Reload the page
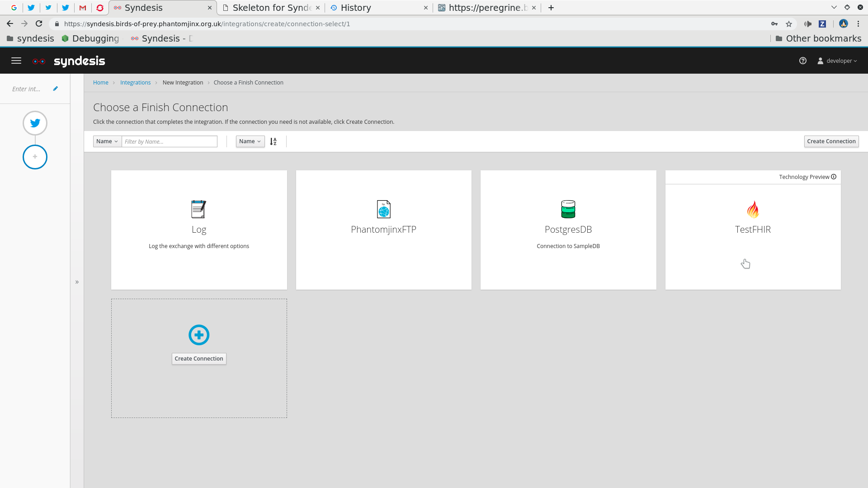868x488 pixels. pos(39,24)
